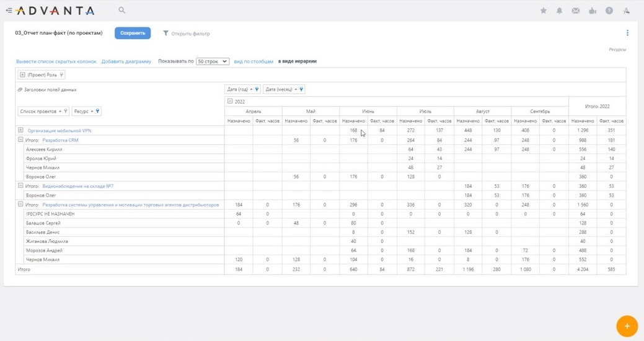Image resolution: width=644 pixels, height=341 pixels.
Task: Open messages envelope icon
Action: click(576, 11)
